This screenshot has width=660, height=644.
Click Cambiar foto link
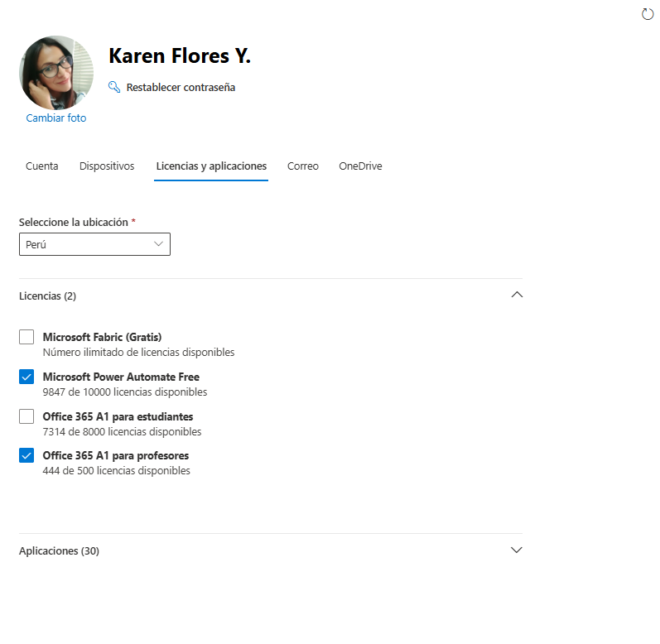pos(56,118)
